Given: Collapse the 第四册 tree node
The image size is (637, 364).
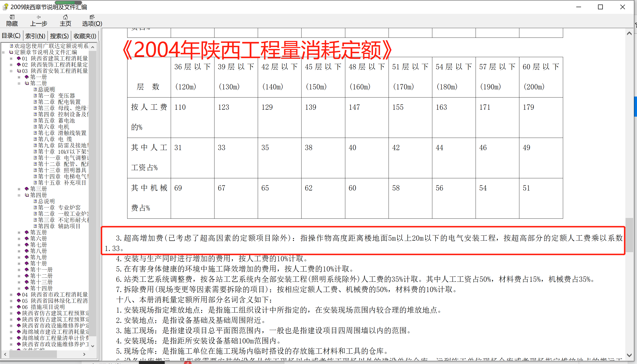Looking at the screenshot, I should point(19,195).
